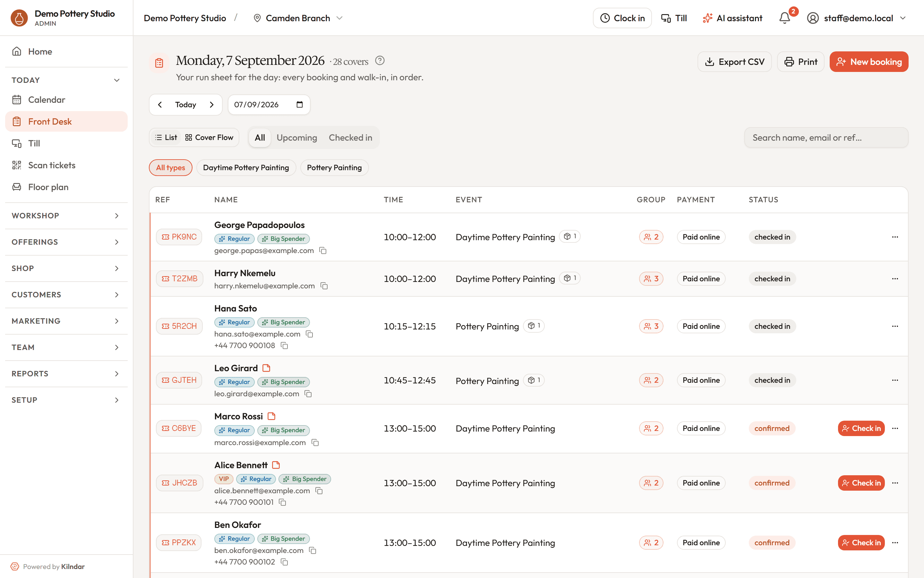Filter by All types chip
Screen dimensions: 924x578
(x=170, y=167)
